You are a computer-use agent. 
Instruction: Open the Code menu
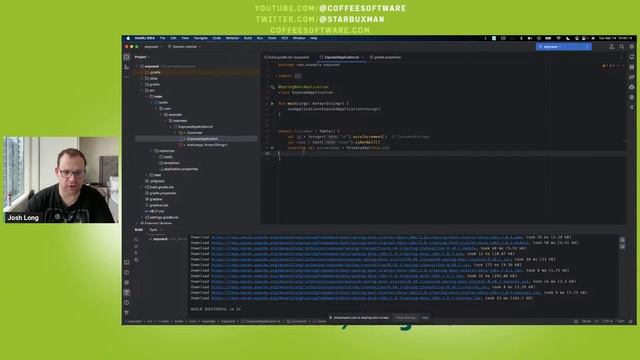pos(216,38)
